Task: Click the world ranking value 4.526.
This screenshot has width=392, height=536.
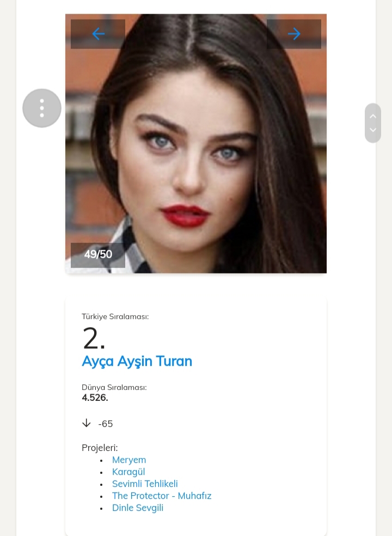Action: point(95,398)
